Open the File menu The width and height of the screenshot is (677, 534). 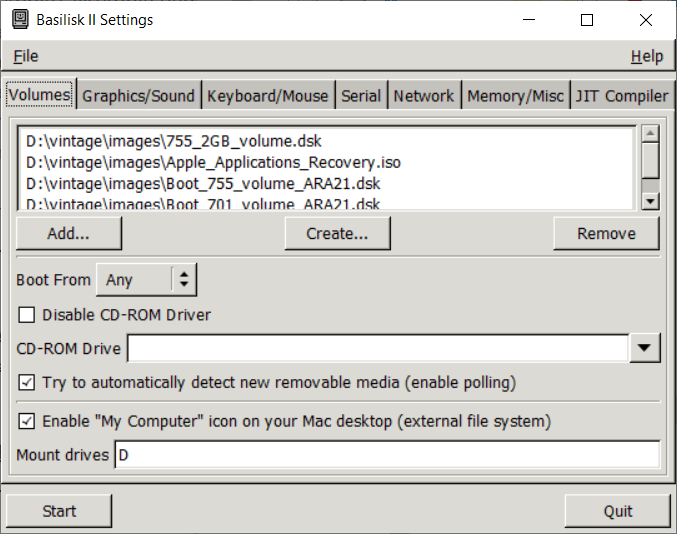point(26,56)
